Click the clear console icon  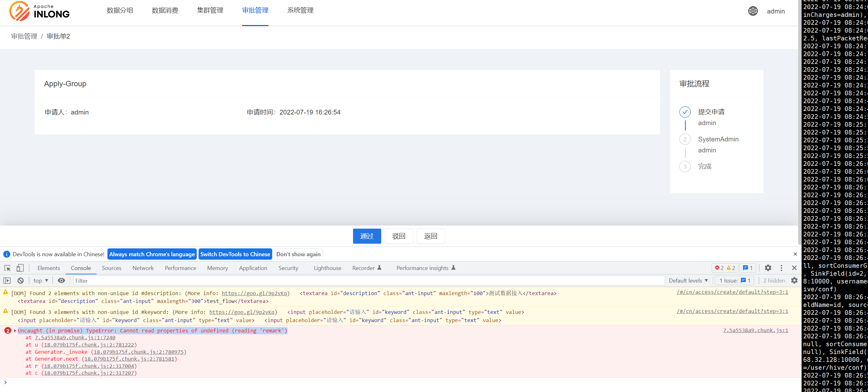[x=21, y=280]
